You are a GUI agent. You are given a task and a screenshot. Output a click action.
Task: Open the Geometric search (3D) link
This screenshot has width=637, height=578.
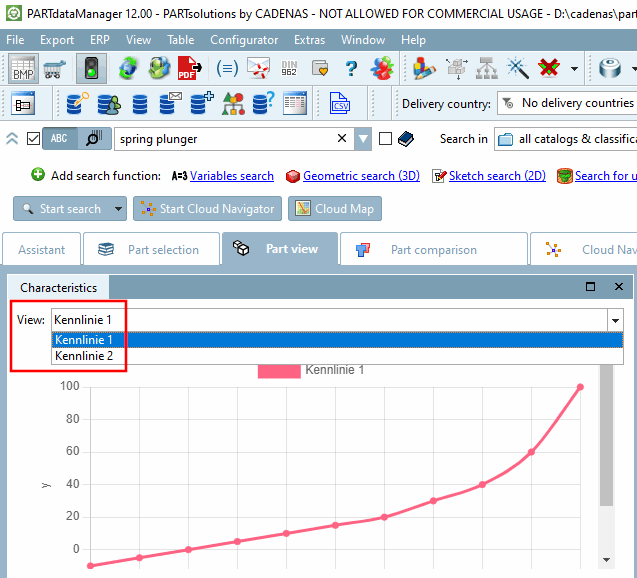pos(361,176)
